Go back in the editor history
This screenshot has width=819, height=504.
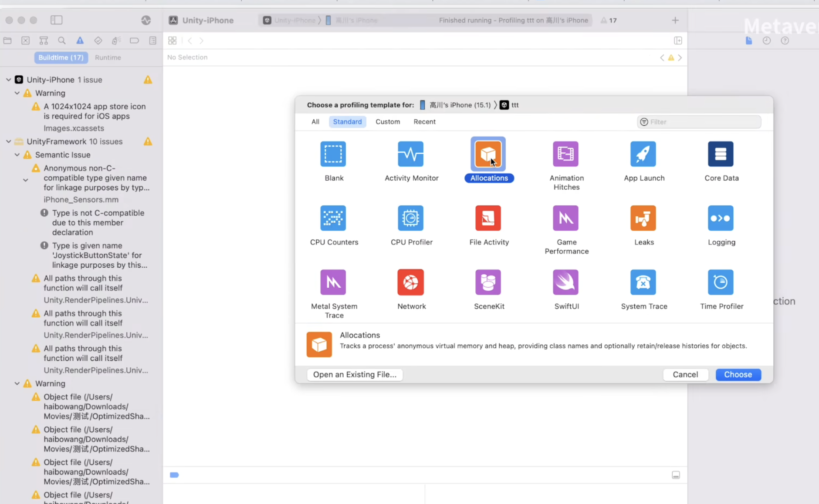coord(190,40)
